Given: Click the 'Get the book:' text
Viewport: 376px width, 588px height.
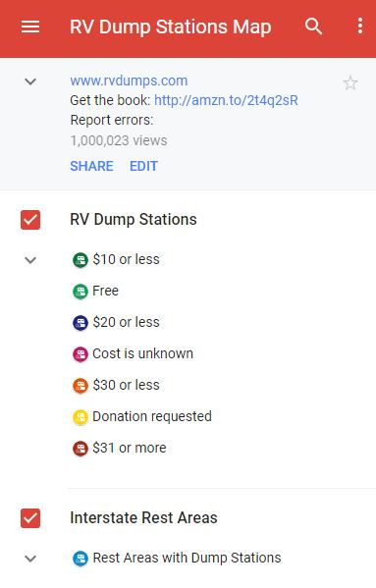Looking at the screenshot, I should click(x=110, y=100).
